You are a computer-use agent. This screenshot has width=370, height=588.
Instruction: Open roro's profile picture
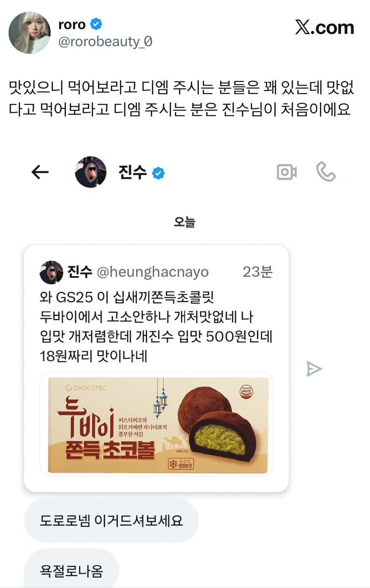click(29, 33)
